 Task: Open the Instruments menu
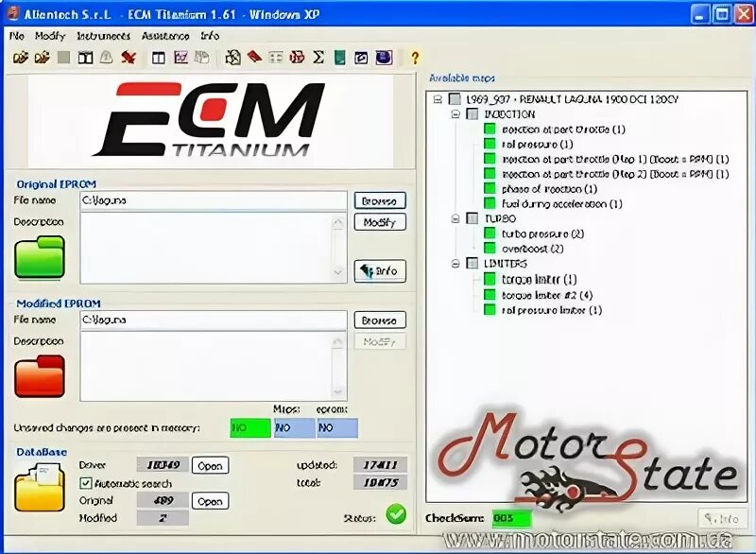[104, 36]
